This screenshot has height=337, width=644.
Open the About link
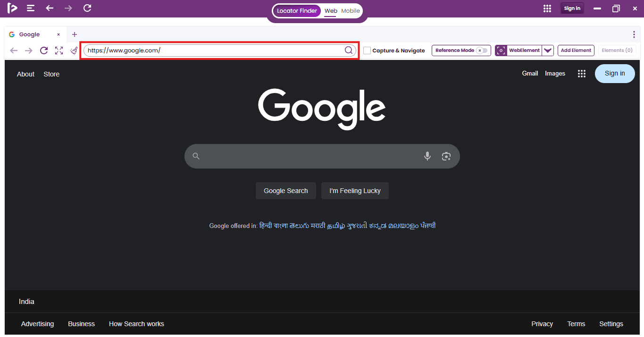pyautogui.click(x=25, y=74)
